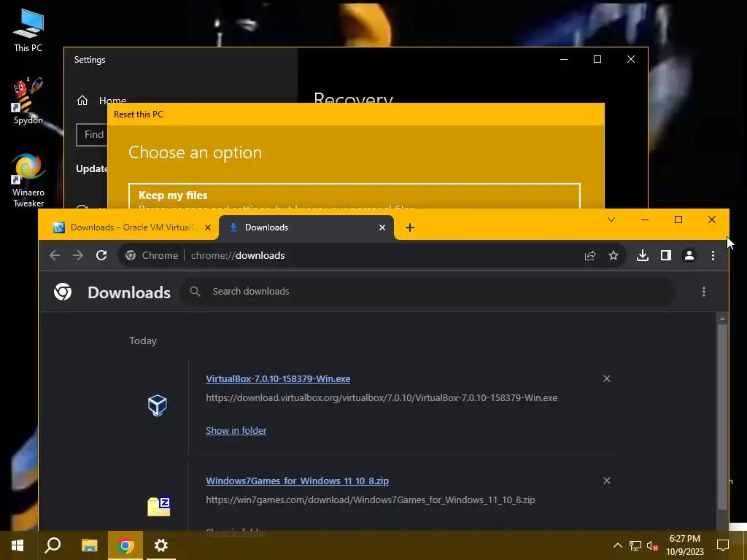Click Chrome logo beside Downloads heading
Image resolution: width=747 pixels, height=560 pixels.
click(63, 292)
